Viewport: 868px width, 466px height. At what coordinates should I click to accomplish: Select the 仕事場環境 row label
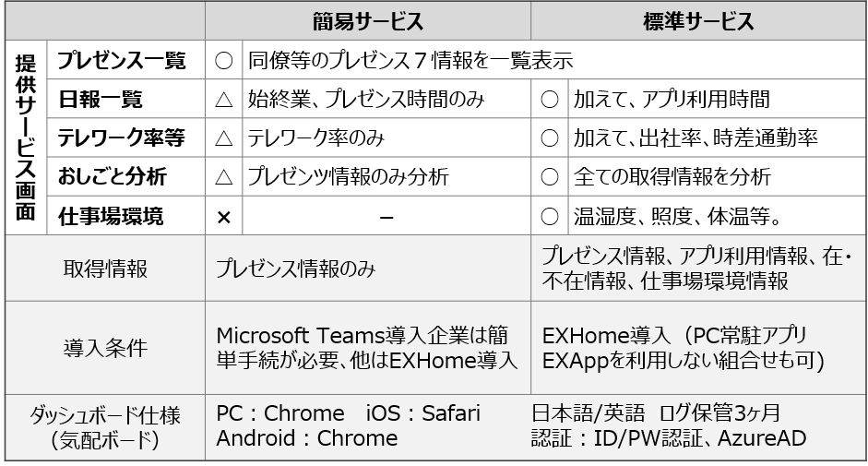point(111,216)
